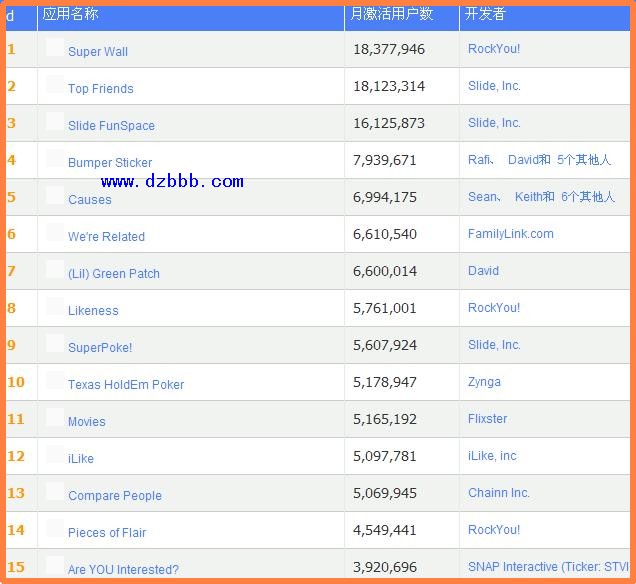Viewport: 636px width, 584px height.
Task: Open the (Lil) Green Patch link
Action: pyautogui.click(x=114, y=273)
